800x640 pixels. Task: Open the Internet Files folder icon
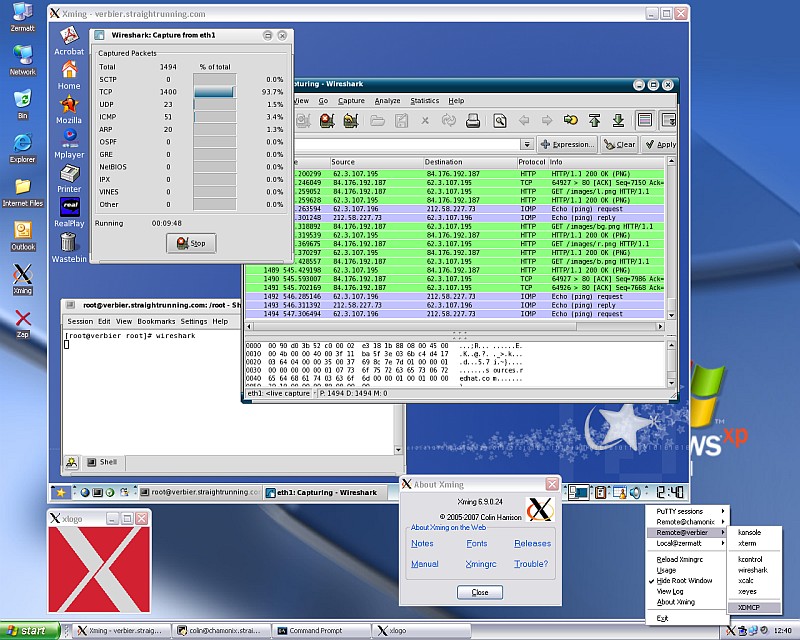pyautogui.click(x=22, y=192)
